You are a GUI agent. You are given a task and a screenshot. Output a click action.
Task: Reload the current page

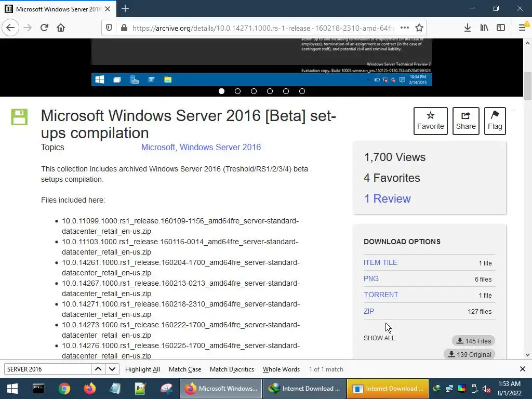(44, 28)
